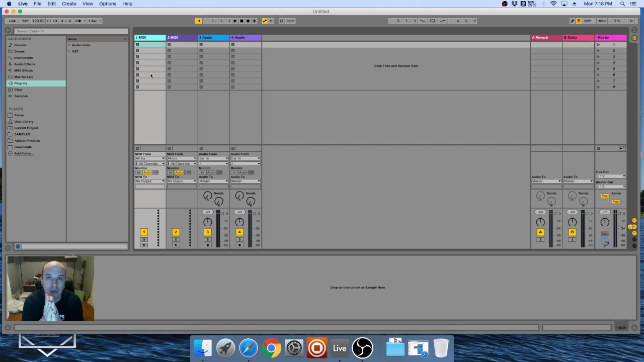
Task: Toggle B Delay track activator
Action: tap(572, 232)
